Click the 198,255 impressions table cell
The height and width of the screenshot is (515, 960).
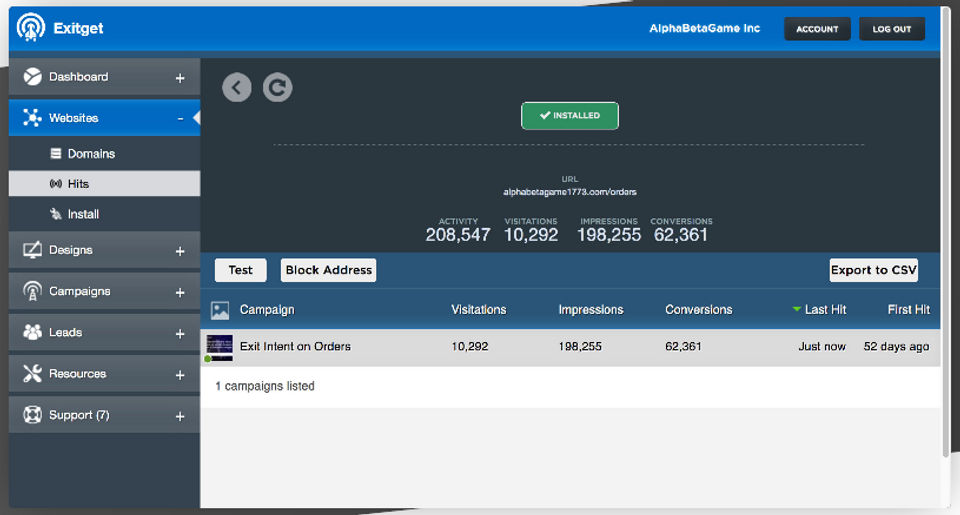click(x=580, y=347)
